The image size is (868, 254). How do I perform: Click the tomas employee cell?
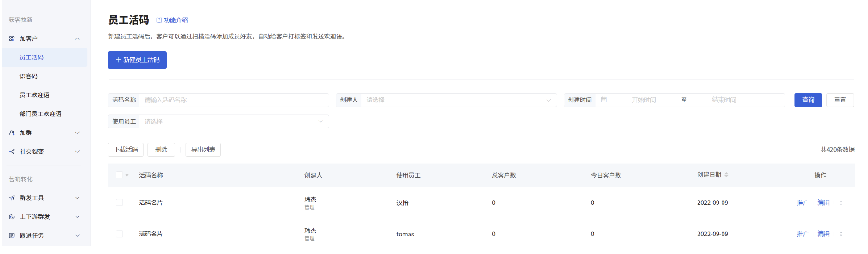tap(405, 234)
